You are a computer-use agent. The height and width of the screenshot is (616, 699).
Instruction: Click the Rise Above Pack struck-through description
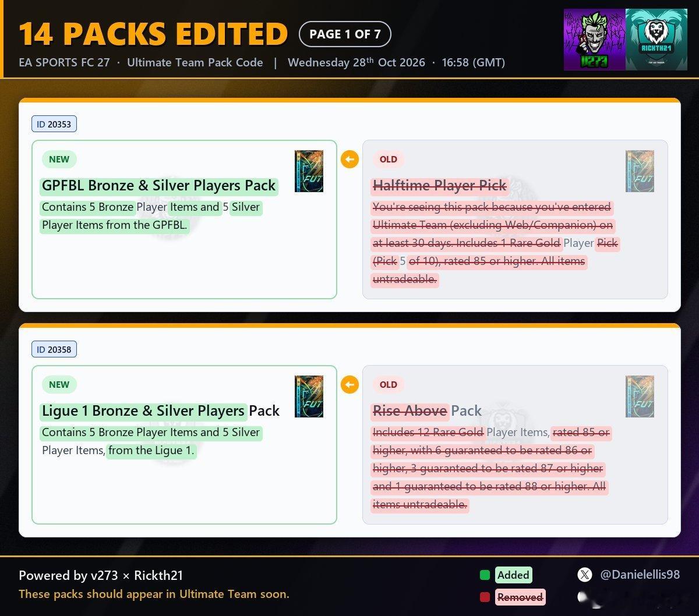491,469
